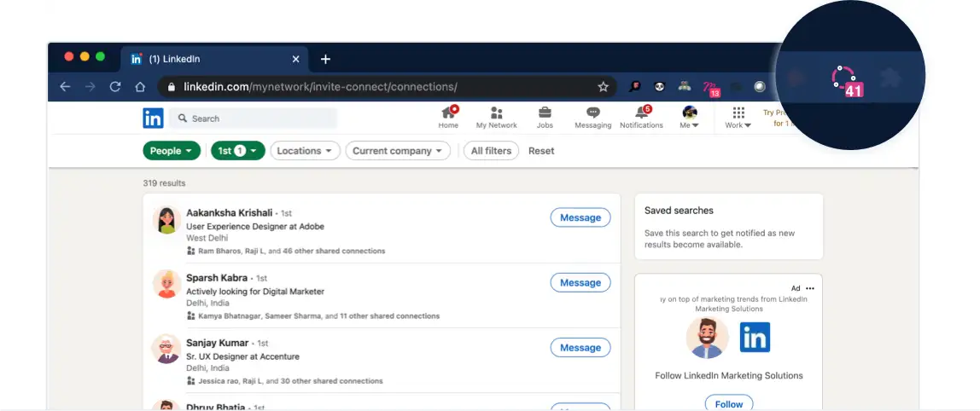980x411 pixels.
Task: Expand the Work apps grid menu
Action: pyautogui.click(x=738, y=118)
